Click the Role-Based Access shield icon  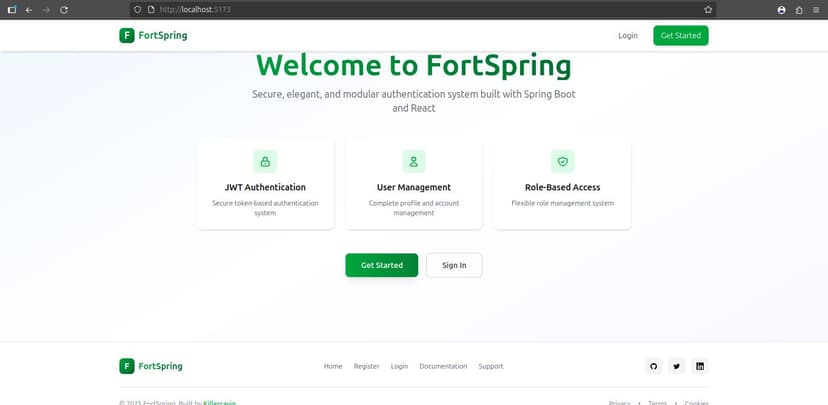coord(562,162)
